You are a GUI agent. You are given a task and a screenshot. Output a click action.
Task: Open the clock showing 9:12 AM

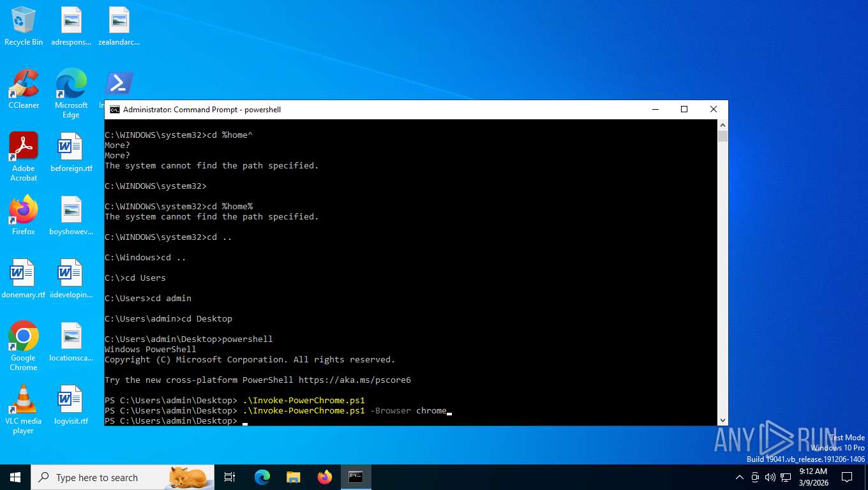813,477
